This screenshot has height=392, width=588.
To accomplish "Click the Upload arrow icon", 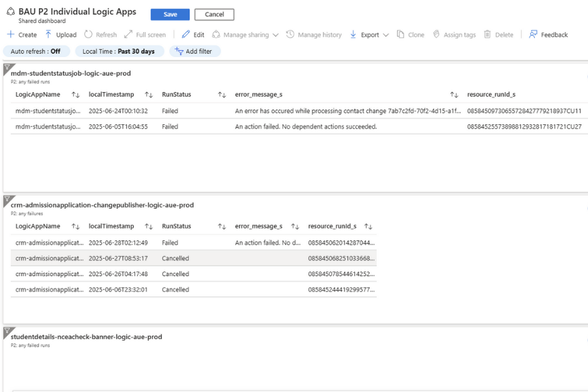I will click(47, 35).
